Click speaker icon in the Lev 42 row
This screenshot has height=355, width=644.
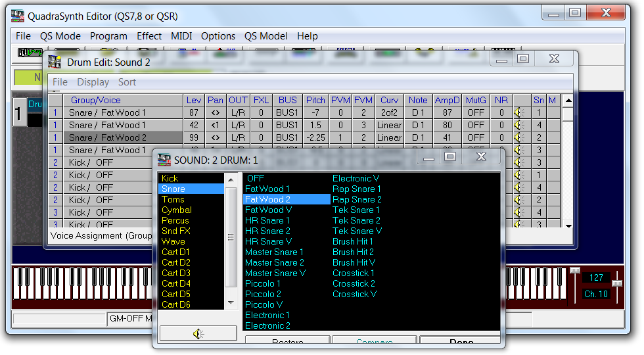coord(519,126)
